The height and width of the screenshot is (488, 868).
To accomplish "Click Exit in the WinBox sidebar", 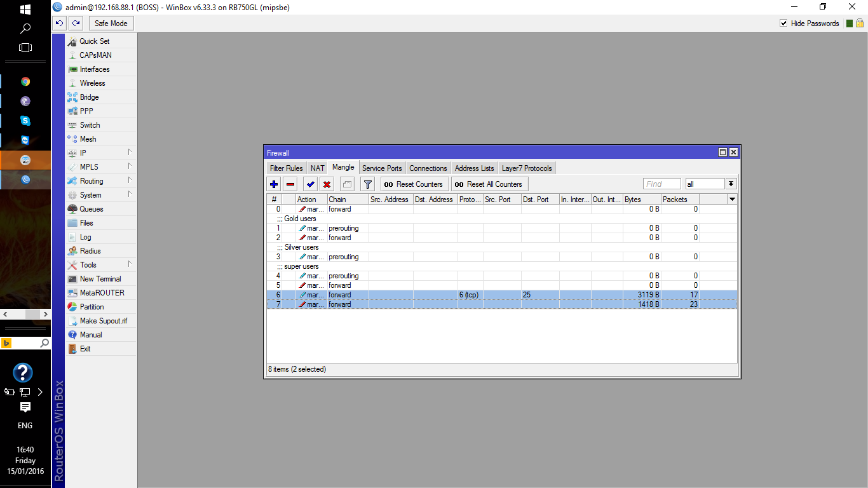I will coord(101,349).
